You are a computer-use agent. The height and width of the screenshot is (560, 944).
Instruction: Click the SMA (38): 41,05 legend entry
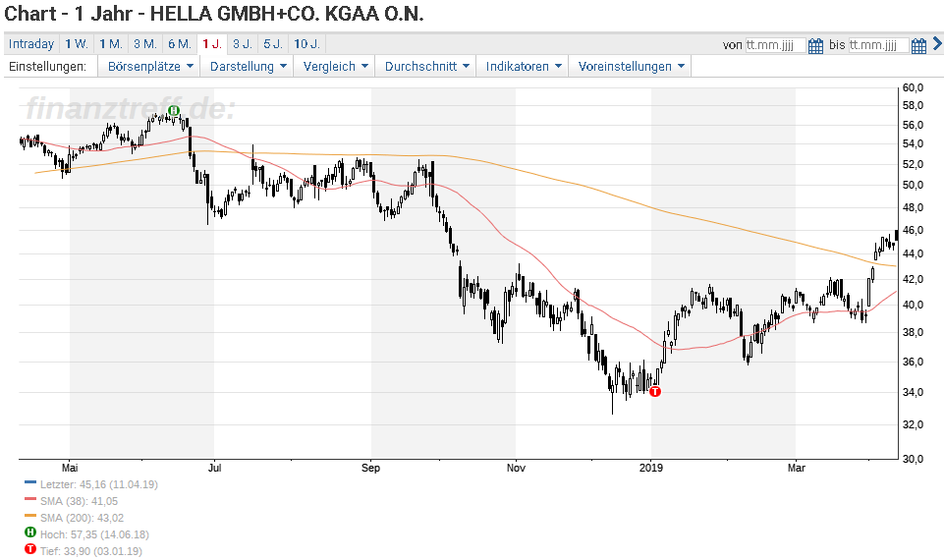79,501
